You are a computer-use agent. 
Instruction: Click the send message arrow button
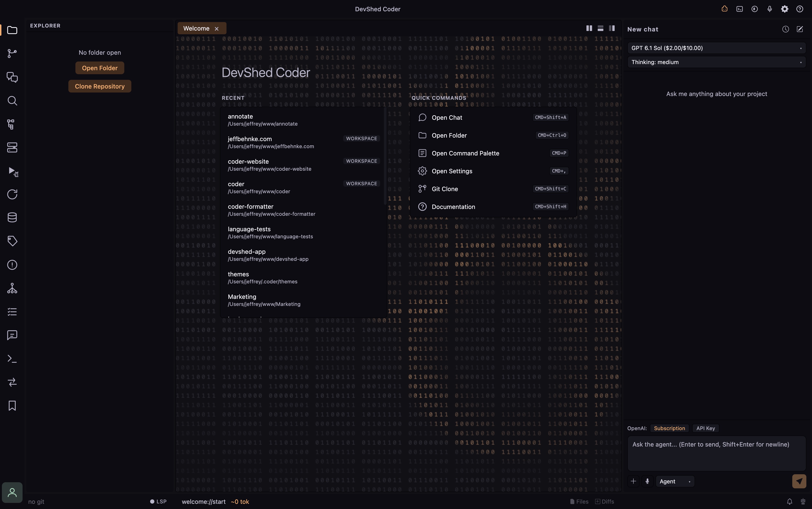click(799, 481)
